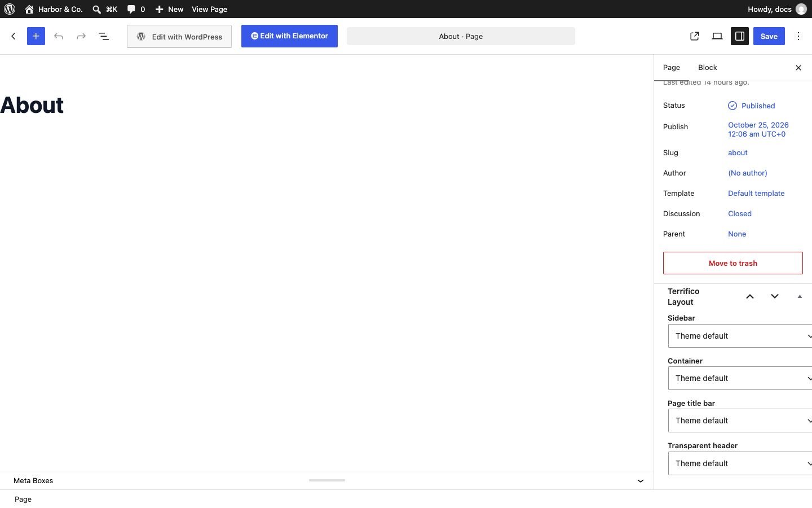Click the Terrifico Layout heading
The image size is (812, 508).
tap(683, 296)
